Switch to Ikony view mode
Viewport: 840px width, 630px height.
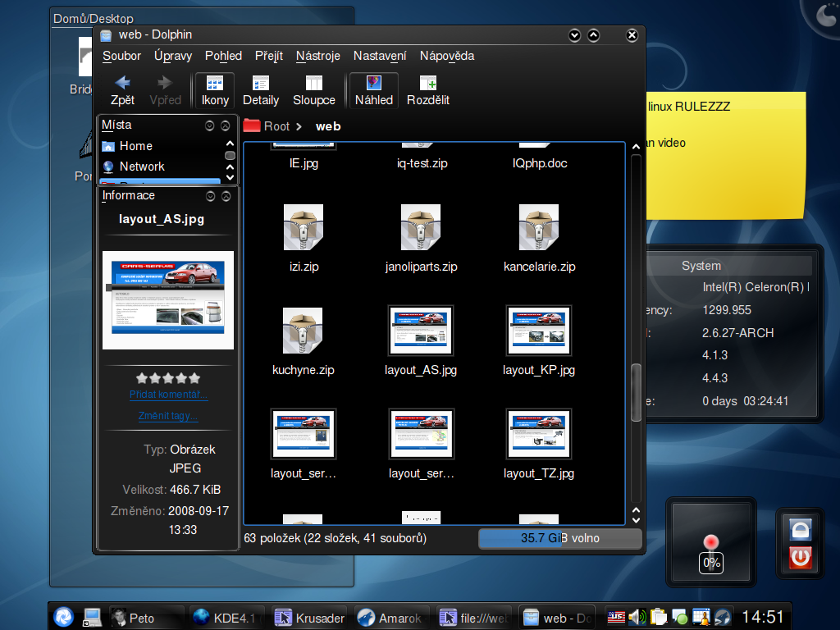pos(215,90)
